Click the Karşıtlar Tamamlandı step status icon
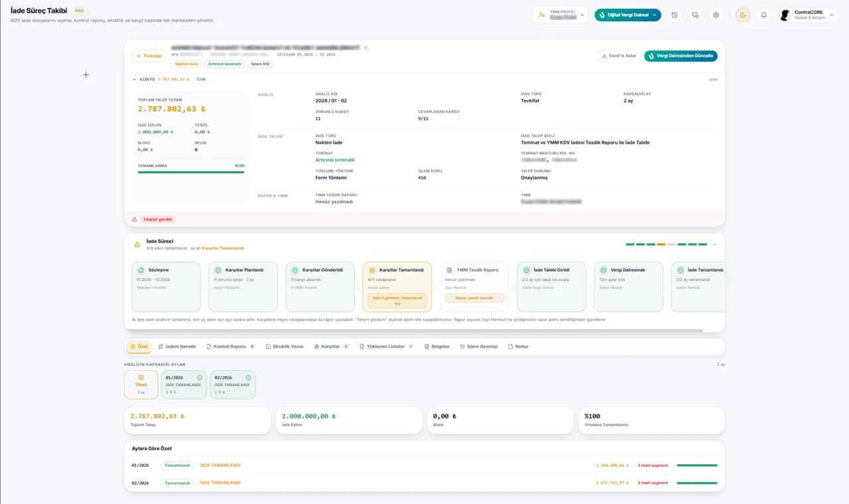849x504 pixels. (372, 271)
